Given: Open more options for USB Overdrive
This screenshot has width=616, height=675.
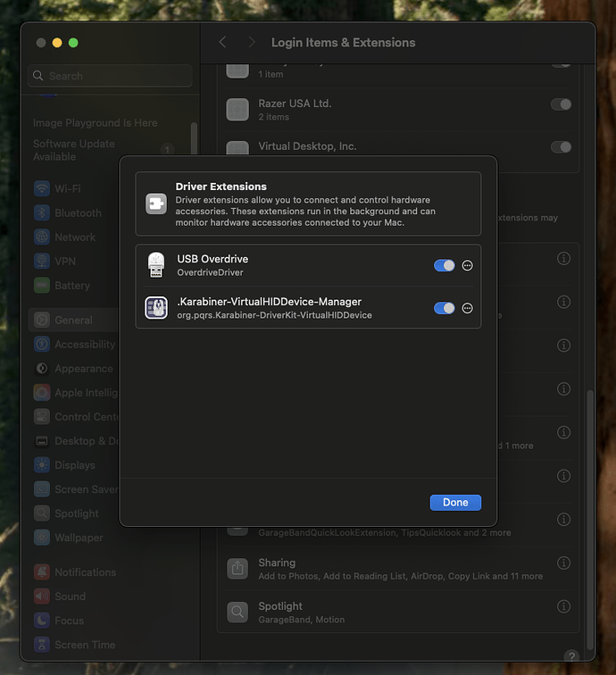Looking at the screenshot, I should pyautogui.click(x=468, y=265).
